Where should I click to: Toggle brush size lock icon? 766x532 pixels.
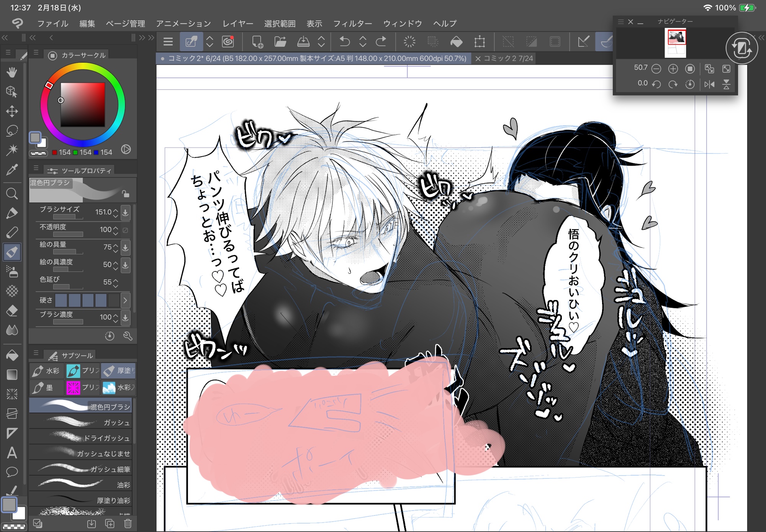(x=126, y=194)
